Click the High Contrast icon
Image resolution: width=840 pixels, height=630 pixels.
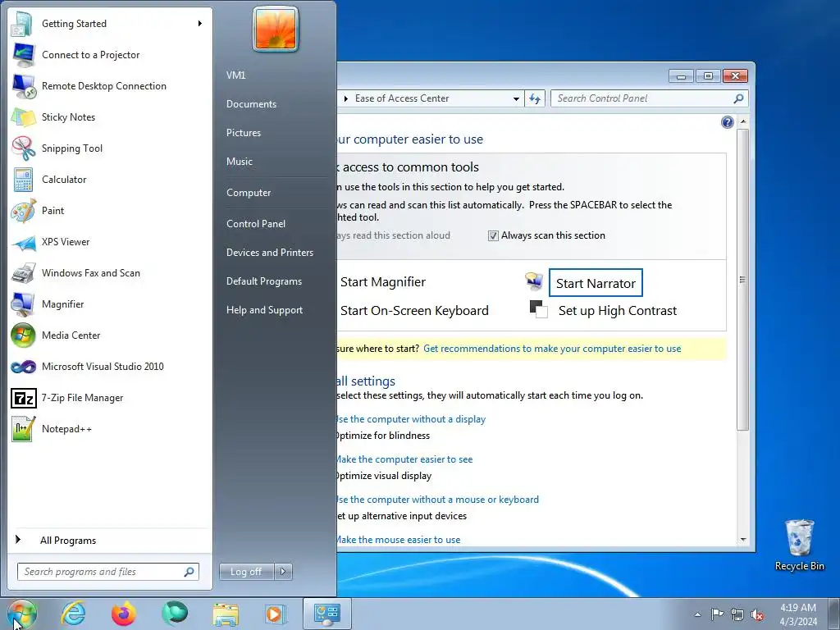click(x=538, y=309)
